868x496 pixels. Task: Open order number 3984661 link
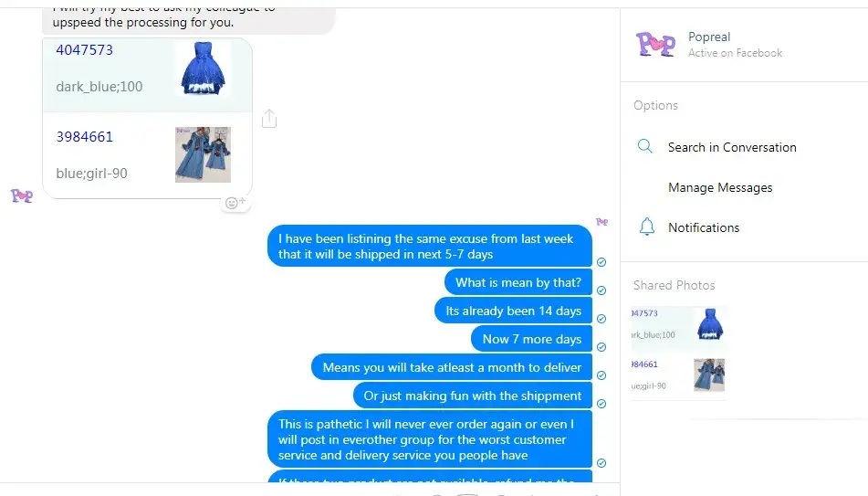click(84, 137)
